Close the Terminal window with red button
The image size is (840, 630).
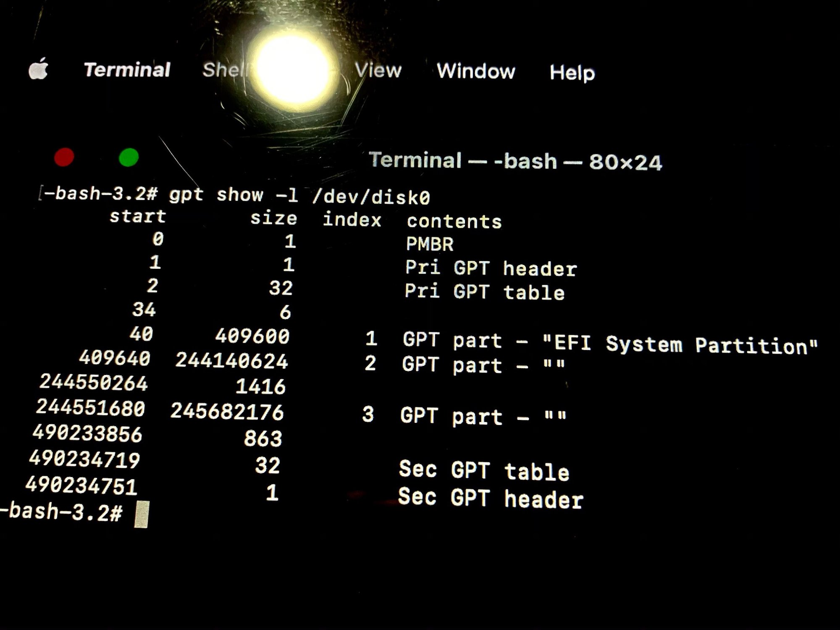64,157
